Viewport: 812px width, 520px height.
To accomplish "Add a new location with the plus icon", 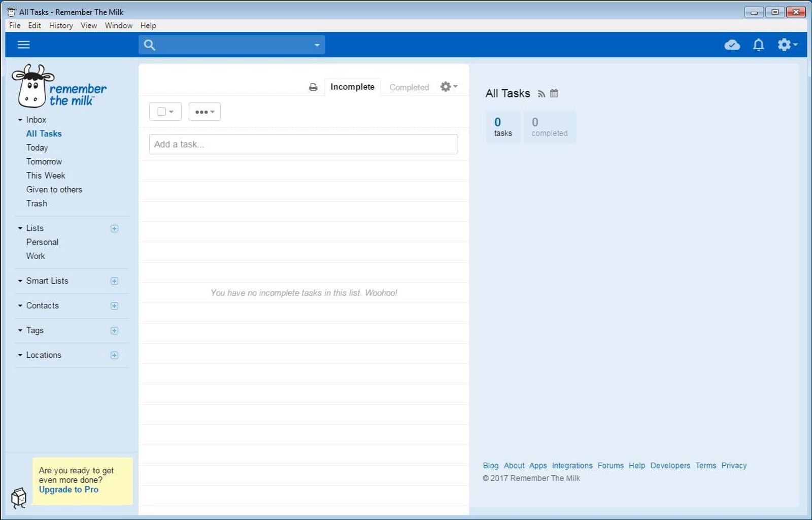I will (x=114, y=356).
